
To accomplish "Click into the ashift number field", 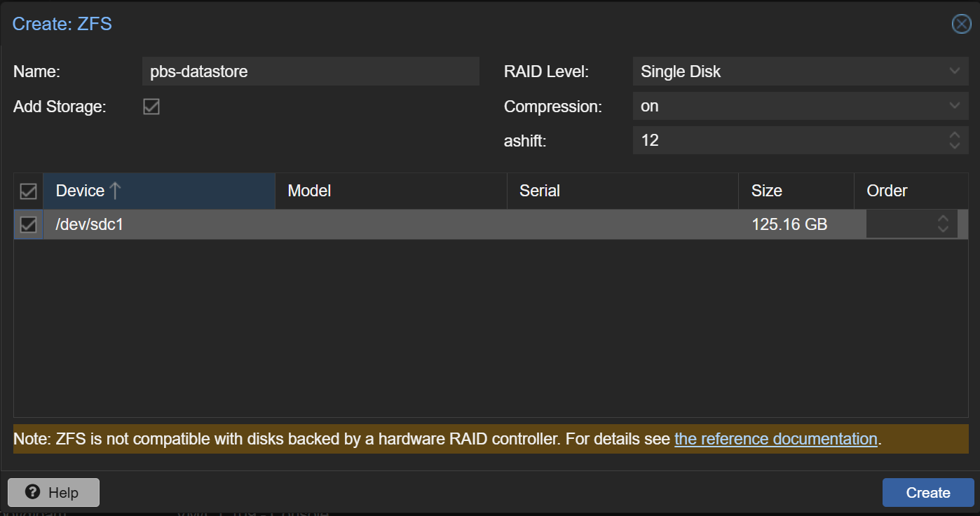I will 785,140.
